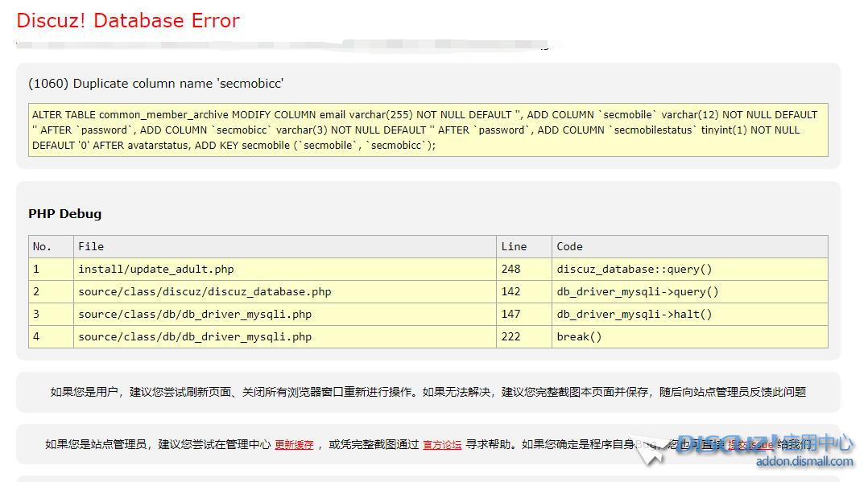
Task: Click the 提交issue link
Action: tap(750, 444)
